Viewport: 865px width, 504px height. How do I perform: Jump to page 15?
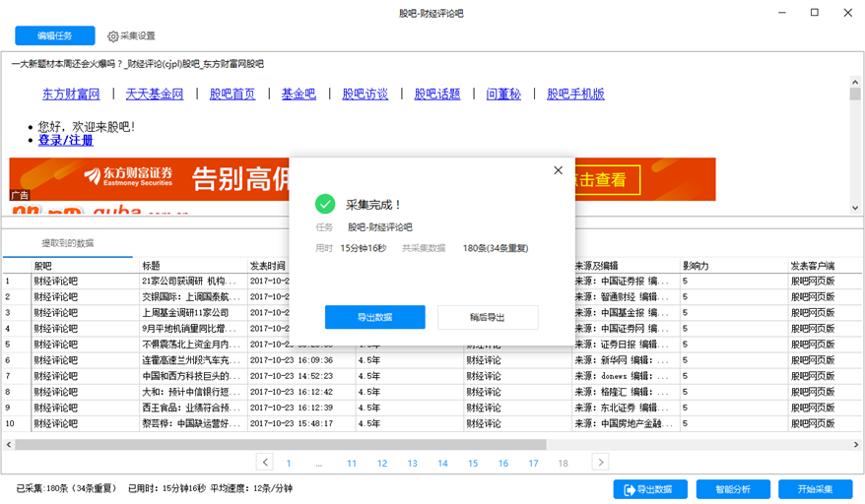tap(473, 464)
